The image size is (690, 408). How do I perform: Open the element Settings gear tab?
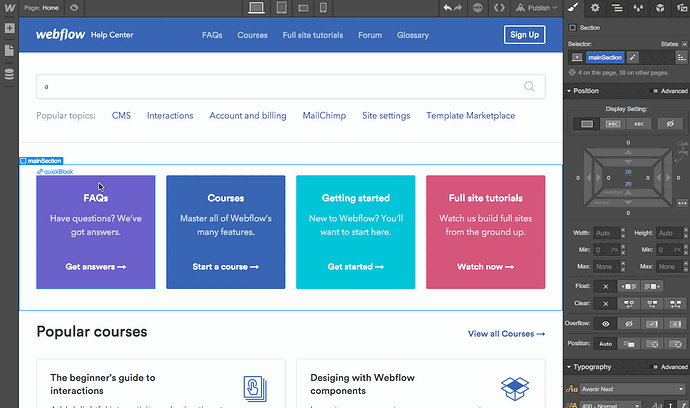tap(595, 8)
